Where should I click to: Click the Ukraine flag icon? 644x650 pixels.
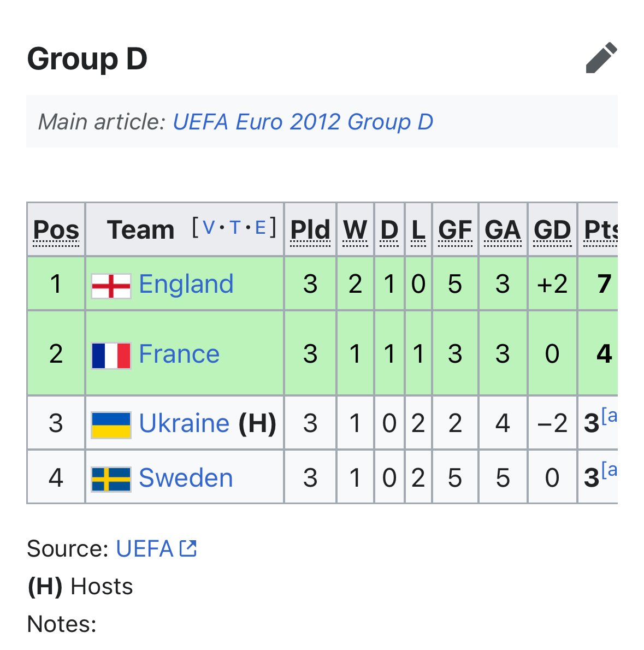pyautogui.click(x=111, y=424)
